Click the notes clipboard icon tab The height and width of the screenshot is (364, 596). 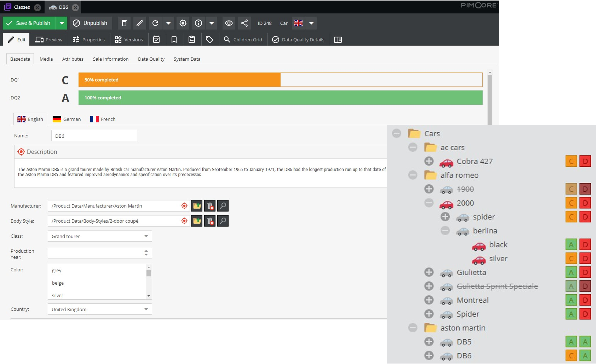(x=192, y=40)
